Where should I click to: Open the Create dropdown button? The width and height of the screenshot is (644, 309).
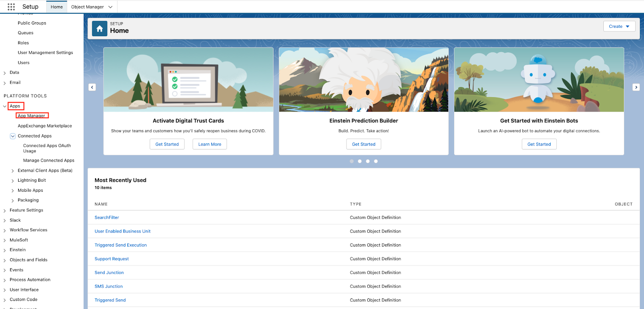(619, 26)
